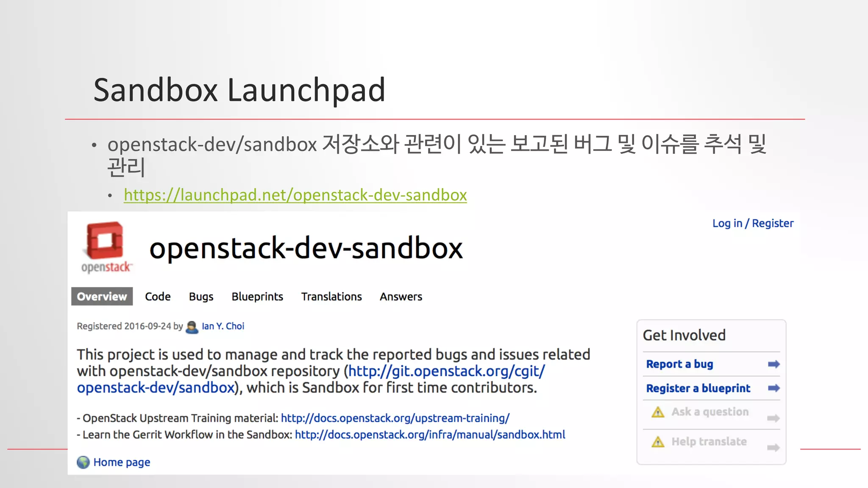The image size is (868, 488).
Task: Click Ask a question
Action: click(710, 412)
